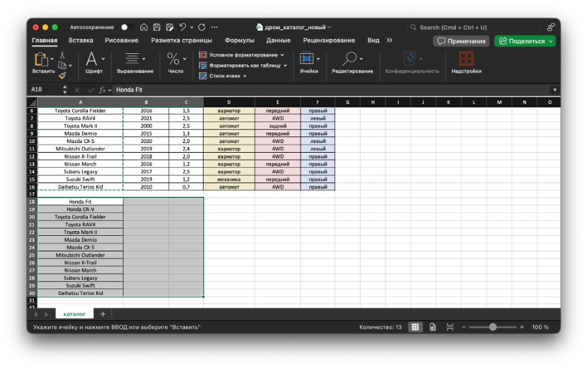Select row 17 header

click(x=32, y=194)
